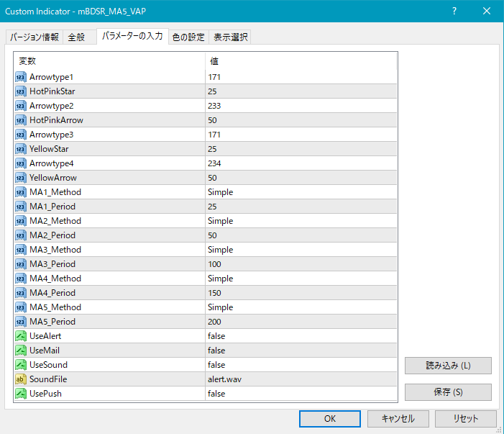This screenshot has width=504, height=434.
Task: Switch to the 表示選択 tab
Action: tap(231, 37)
